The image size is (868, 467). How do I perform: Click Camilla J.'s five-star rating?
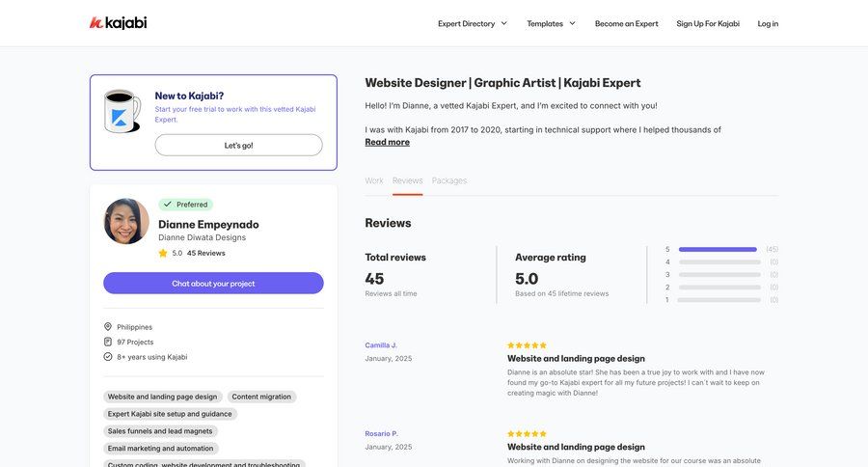click(527, 345)
